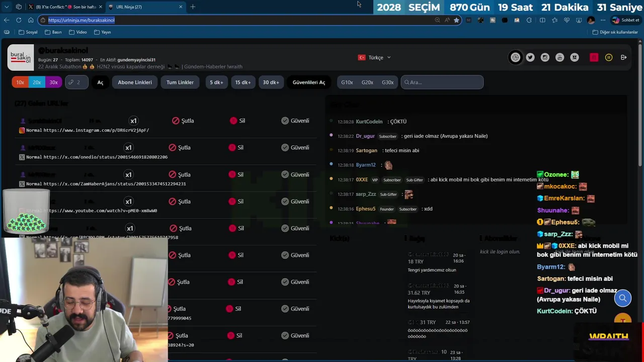Click the link count icon showing 2
The height and width of the screenshot is (362, 644).
76,82
